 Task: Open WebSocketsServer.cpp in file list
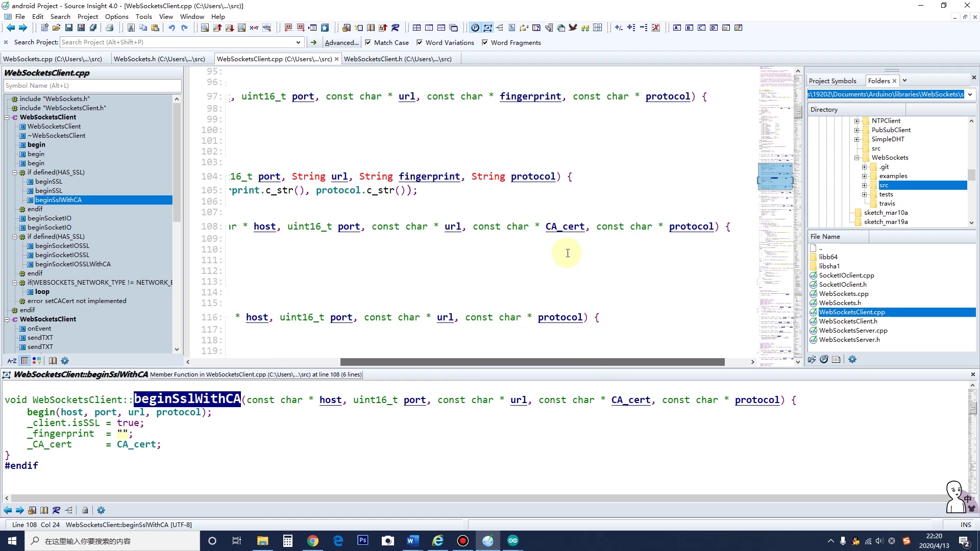853,331
